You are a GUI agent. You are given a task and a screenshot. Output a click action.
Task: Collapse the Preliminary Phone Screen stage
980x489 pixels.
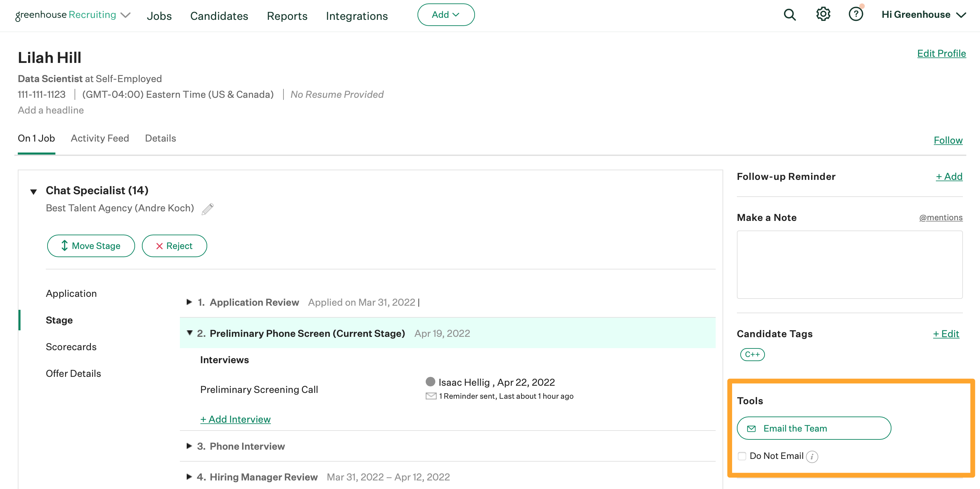pyautogui.click(x=189, y=333)
